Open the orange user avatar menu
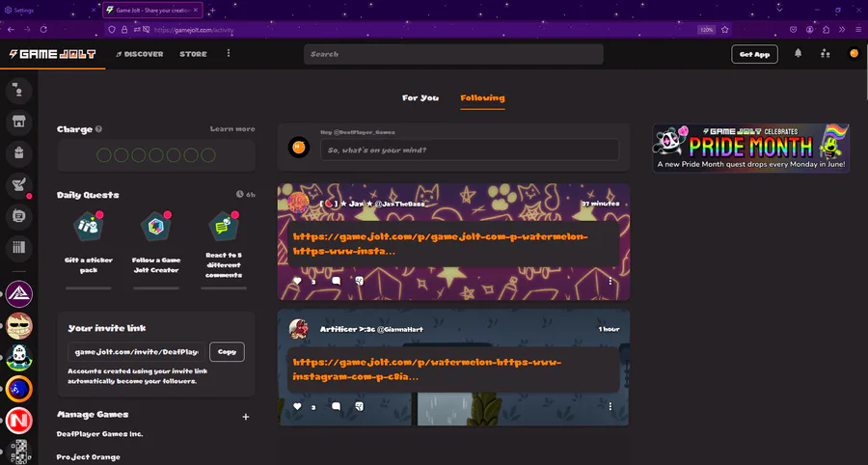 pos(854,54)
